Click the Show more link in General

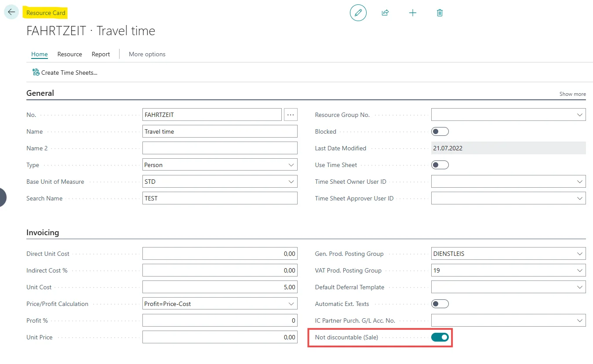coord(572,94)
